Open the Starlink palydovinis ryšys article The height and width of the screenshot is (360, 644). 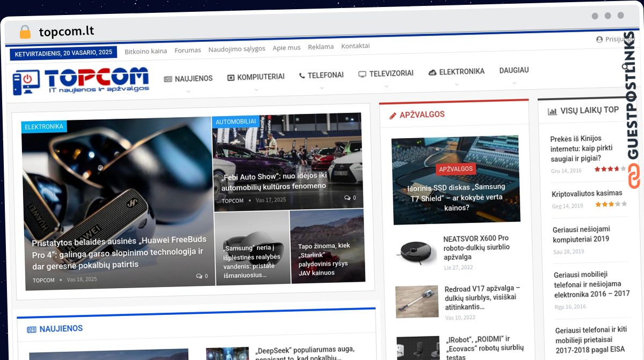pyautogui.click(x=324, y=259)
